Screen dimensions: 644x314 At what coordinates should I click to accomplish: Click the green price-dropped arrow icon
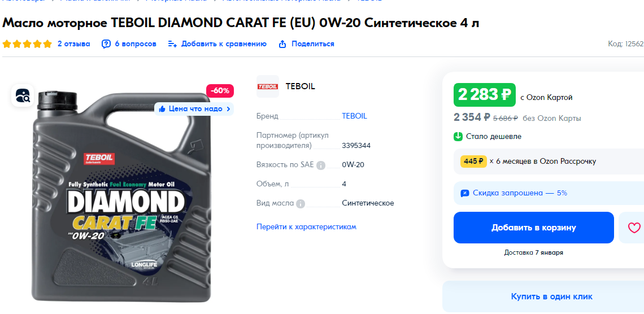[458, 136]
